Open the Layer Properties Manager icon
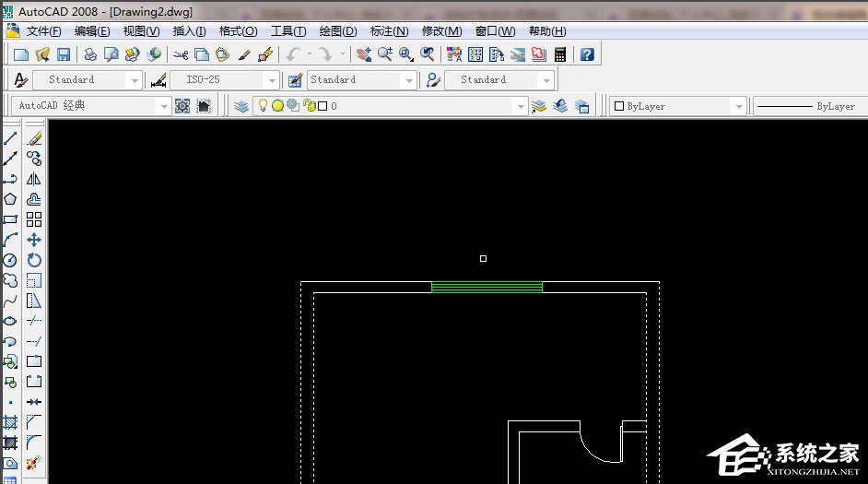 click(x=241, y=106)
